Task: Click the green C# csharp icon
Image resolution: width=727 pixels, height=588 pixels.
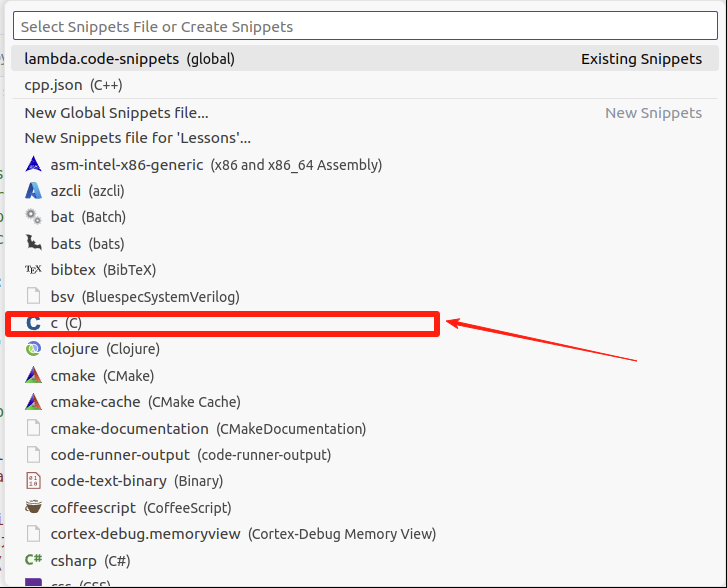Action: 33,560
